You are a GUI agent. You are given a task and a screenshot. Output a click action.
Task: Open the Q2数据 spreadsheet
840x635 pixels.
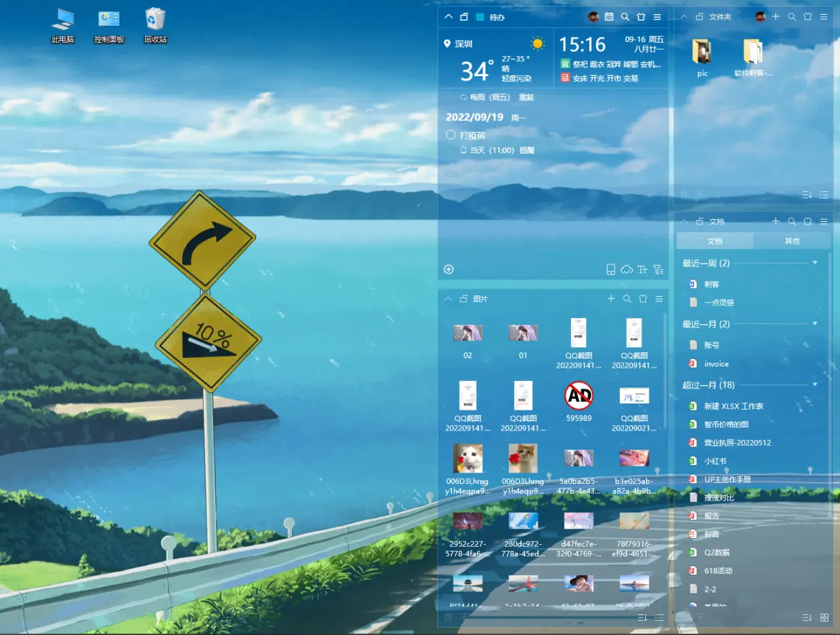coord(717,553)
